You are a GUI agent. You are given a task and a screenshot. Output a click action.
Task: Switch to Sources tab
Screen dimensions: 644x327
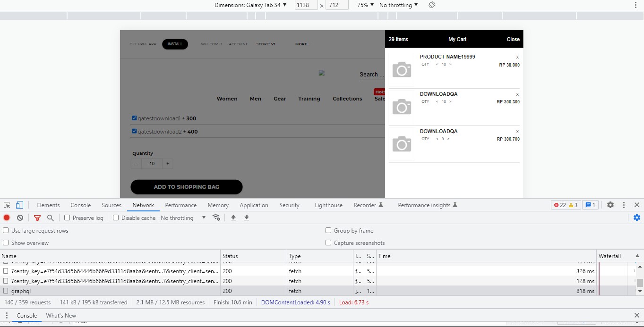(112, 205)
